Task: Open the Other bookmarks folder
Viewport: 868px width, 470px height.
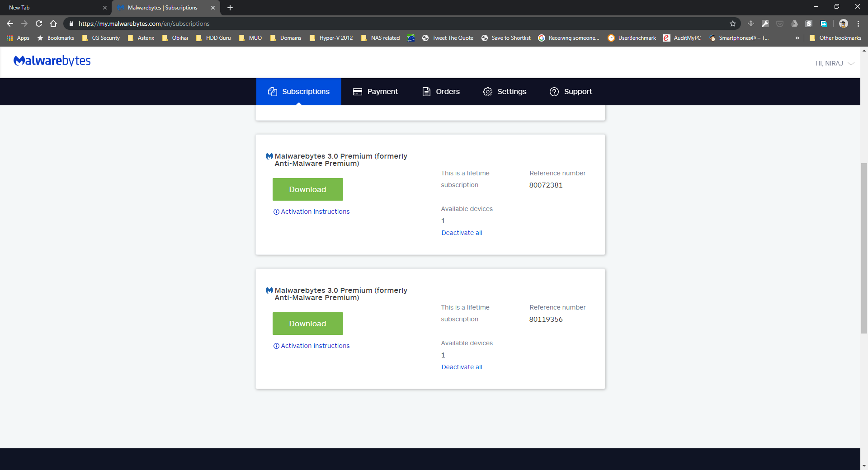Action: click(x=835, y=38)
